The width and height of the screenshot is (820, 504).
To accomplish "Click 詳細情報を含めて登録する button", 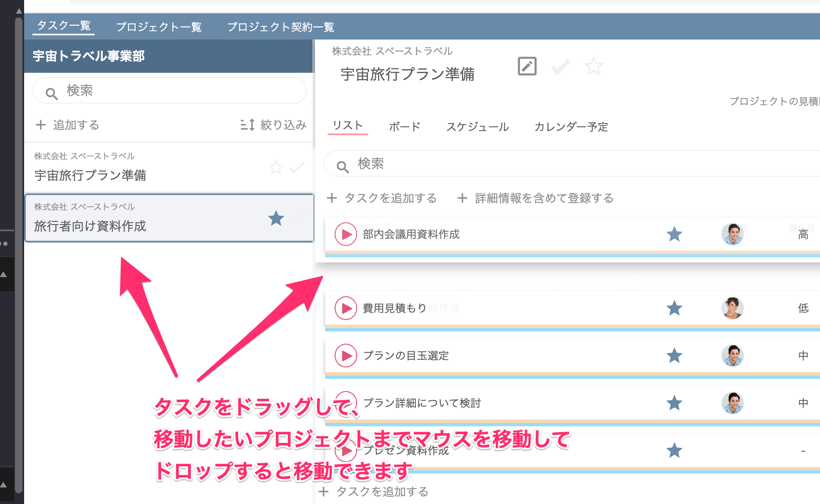I will [536, 198].
